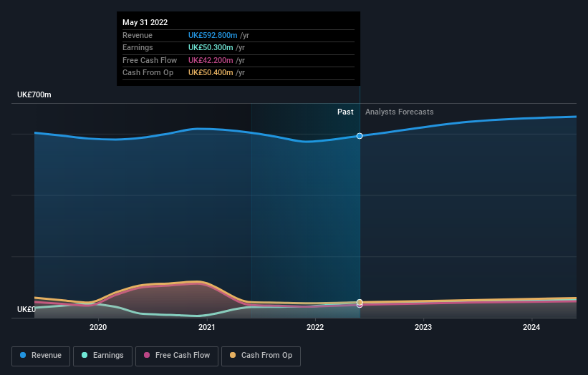Select the 2024 x-axis label
This screenshot has height=375, width=588.
tap(531, 327)
